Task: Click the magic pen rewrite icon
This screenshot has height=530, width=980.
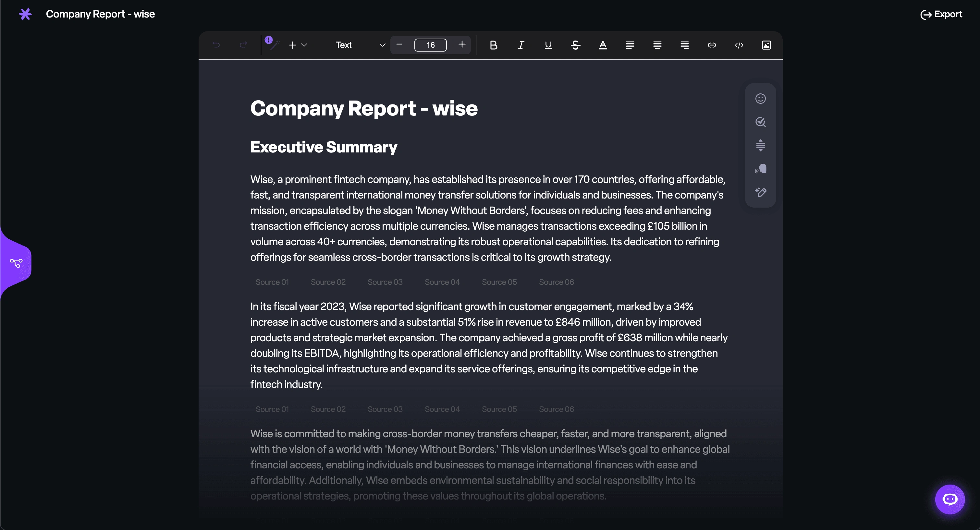Action: [x=761, y=192]
